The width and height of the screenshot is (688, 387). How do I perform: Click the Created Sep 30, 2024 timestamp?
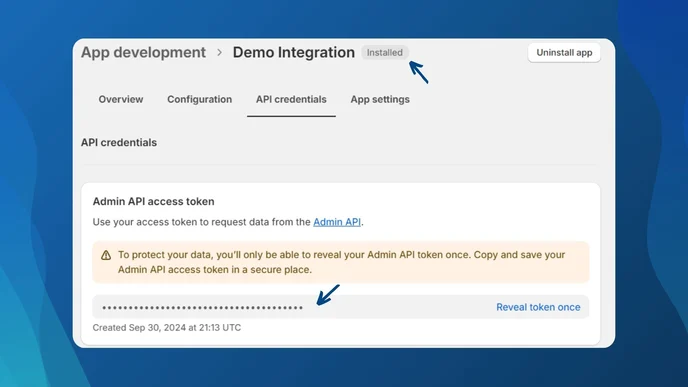pyautogui.click(x=167, y=328)
